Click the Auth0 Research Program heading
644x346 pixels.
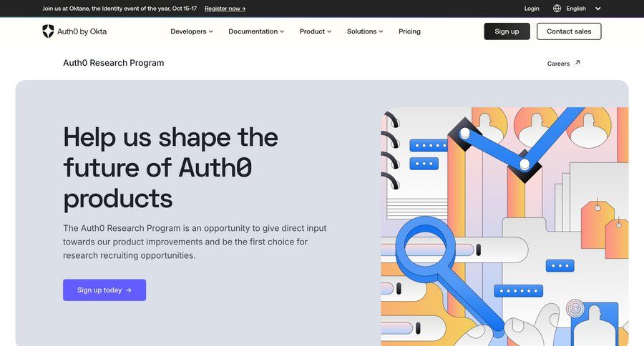[113, 63]
